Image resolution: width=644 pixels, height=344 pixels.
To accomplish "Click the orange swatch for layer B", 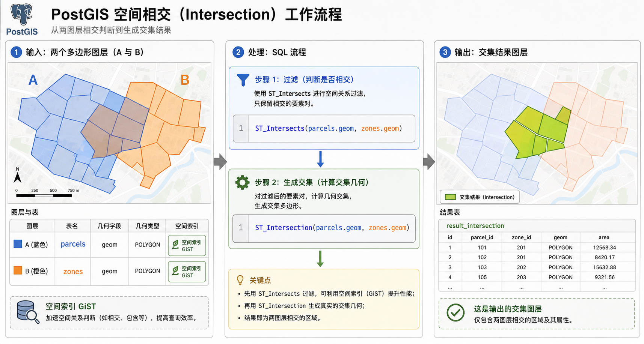I will (18, 270).
